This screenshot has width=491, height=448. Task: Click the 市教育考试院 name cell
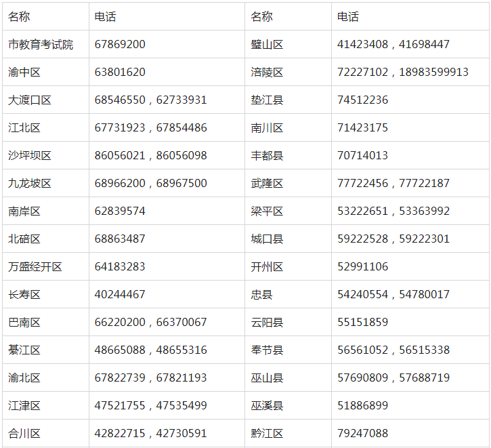pyautogui.click(x=41, y=45)
